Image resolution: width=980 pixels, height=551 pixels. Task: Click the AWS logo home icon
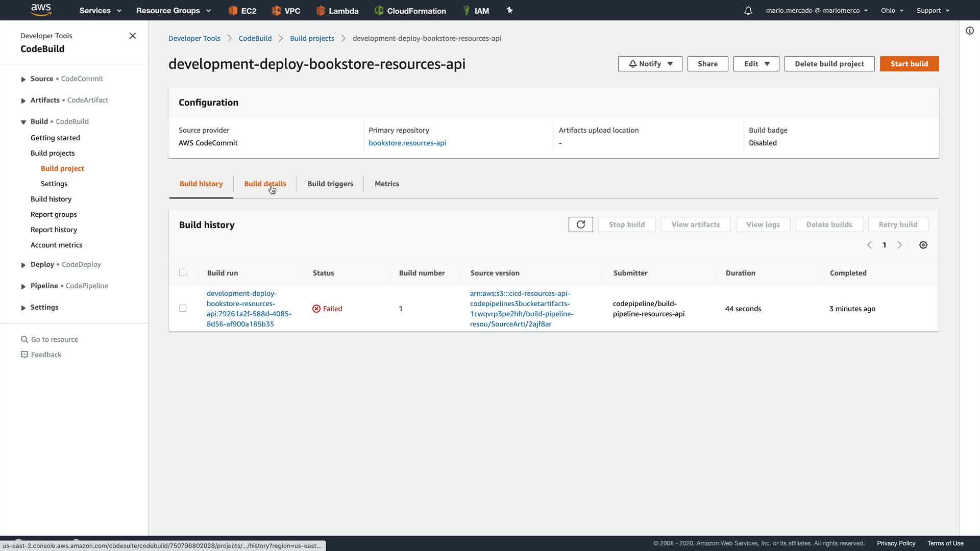pos(41,10)
